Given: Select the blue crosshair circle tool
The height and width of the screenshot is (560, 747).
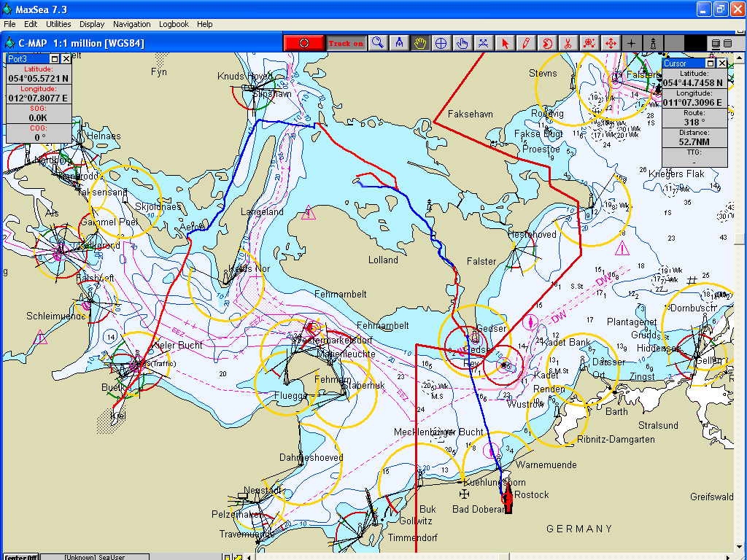Looking at the screenshot, I should 441,43.
